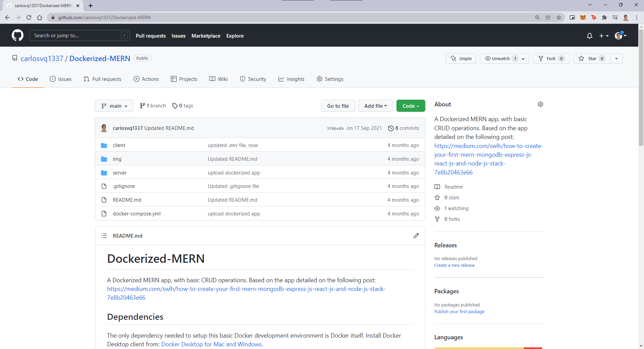Open the plus create-new dropdown
Viewport: 644px width, 349px height.
tap(604, 36)
